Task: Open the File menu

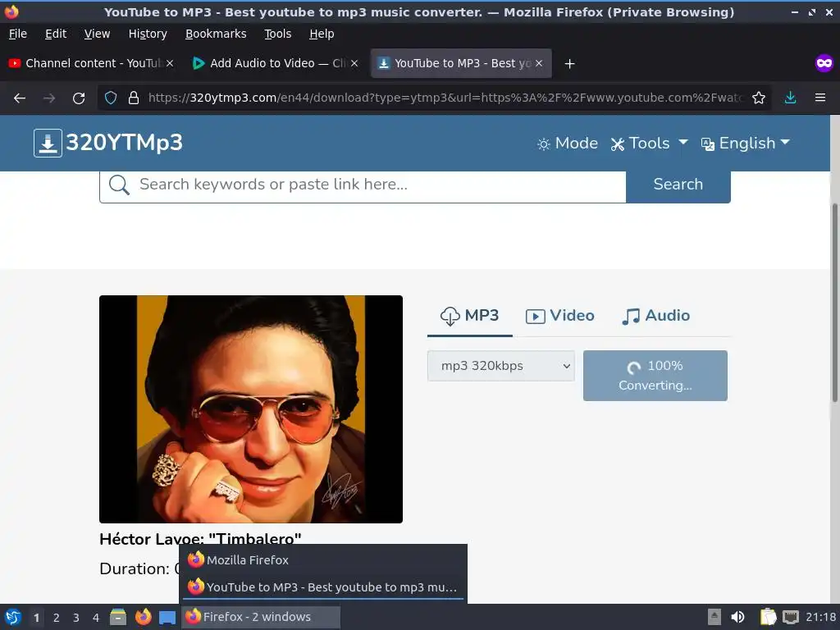Action: pyautogui.click(x=18, y=34)
